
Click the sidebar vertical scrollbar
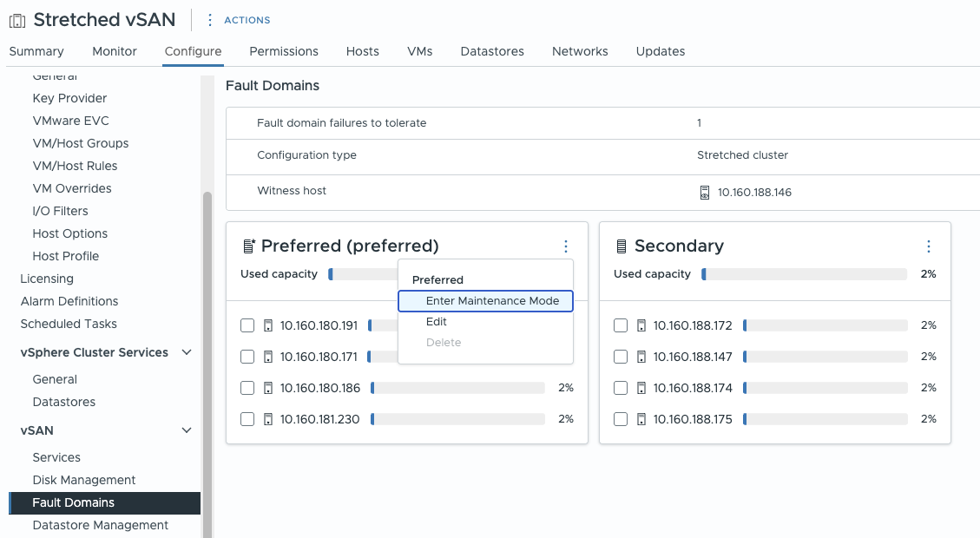coord(207,347)
